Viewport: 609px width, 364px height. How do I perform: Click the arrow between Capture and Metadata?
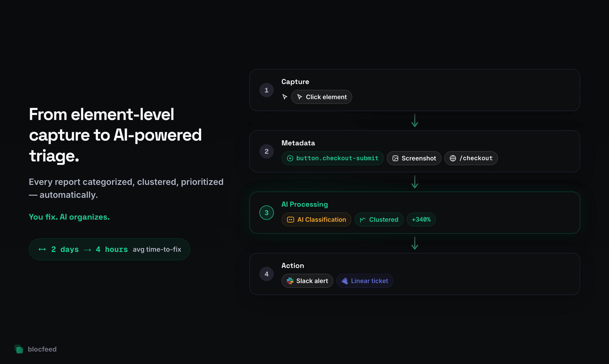coord(415,121)
